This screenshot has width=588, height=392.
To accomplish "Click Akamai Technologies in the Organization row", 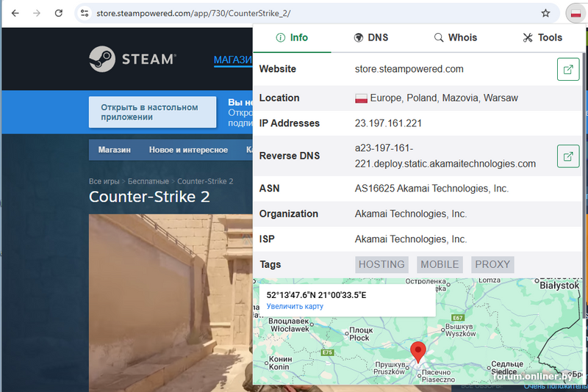I will (411, 214).
